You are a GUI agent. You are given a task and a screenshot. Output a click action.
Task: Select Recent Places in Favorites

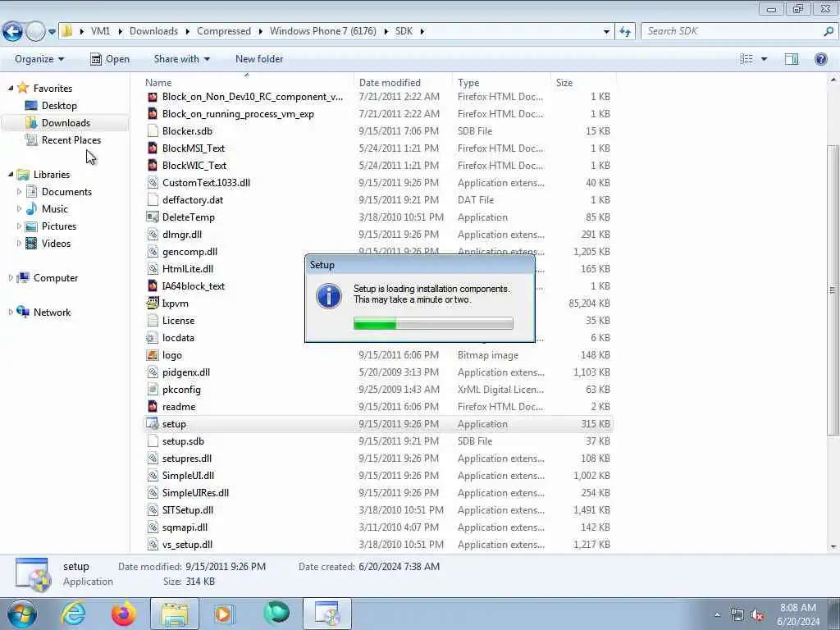pos(71,139)
